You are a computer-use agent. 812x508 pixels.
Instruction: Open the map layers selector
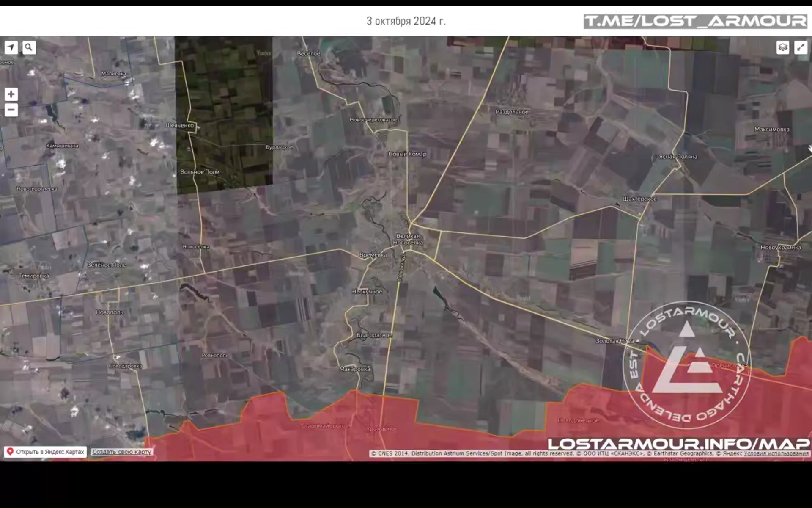tap(782, 47)
